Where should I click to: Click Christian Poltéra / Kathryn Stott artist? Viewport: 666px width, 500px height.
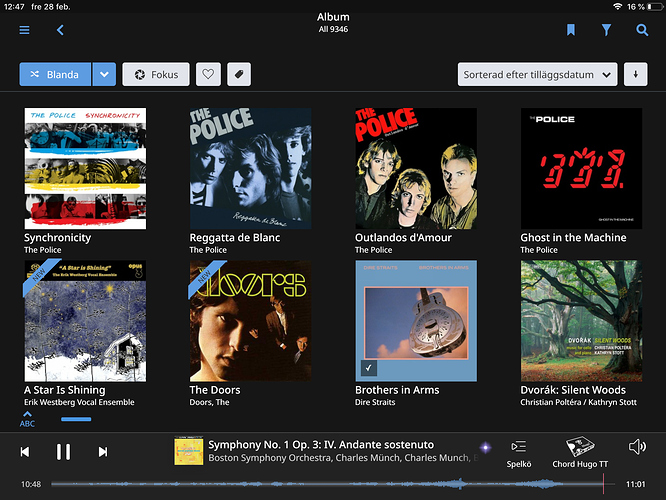click(x=579, y=402)
